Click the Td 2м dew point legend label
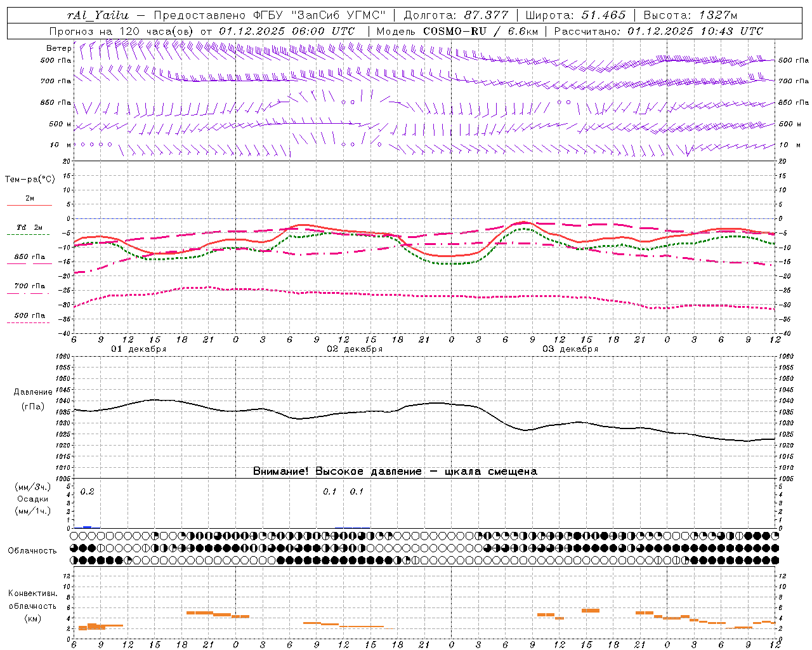The width and height of the screenshot is (812, 650). (x=30, y=227)
